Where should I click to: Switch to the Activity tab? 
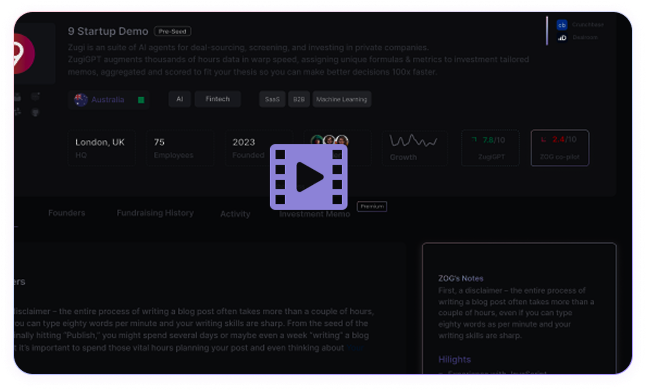coord(235,214)
